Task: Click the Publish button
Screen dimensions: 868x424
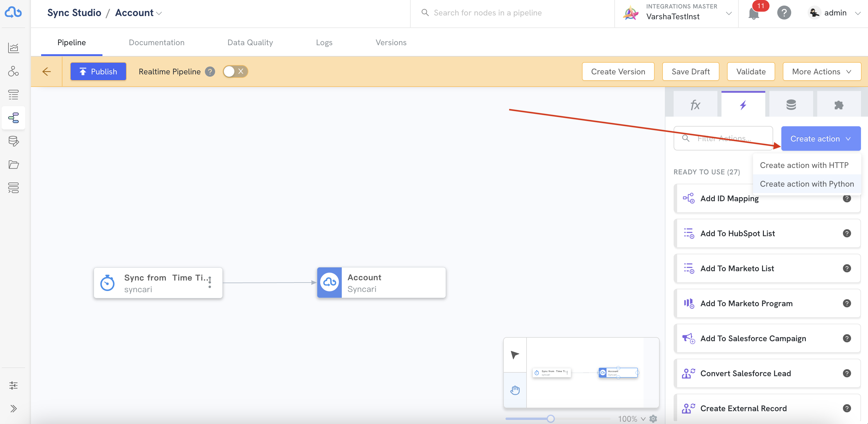Action: click(98, 71)
